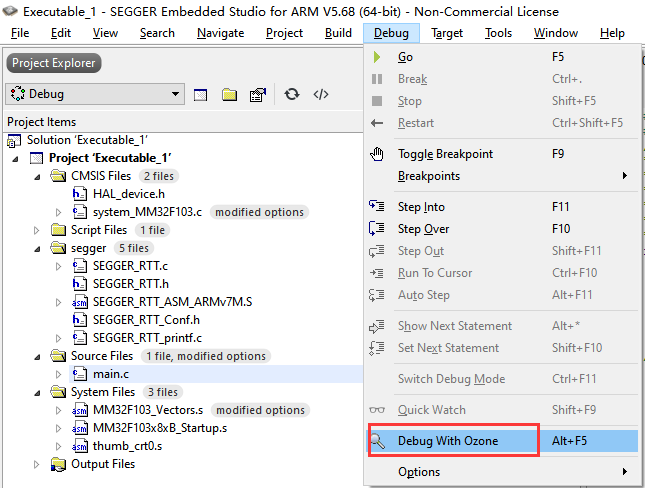Click the refresh arrows toolbar icon
Viewport: 645px width, 488px height.
pyautogui.click(x=292, y=94)
